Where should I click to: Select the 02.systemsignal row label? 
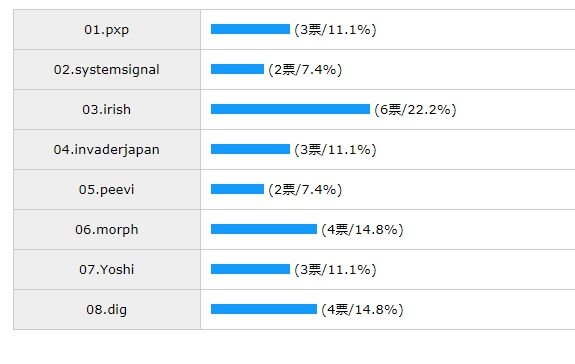[x=107, y=70]
